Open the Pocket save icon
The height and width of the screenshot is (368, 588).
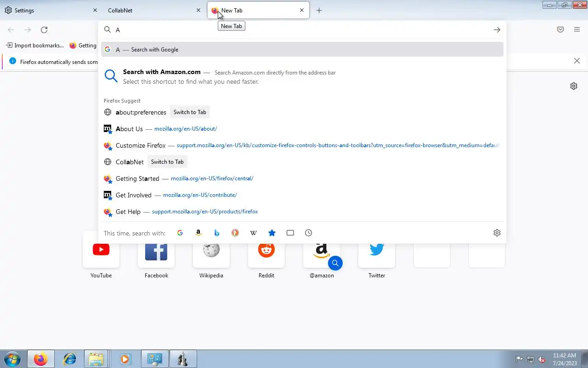point(560,29)
